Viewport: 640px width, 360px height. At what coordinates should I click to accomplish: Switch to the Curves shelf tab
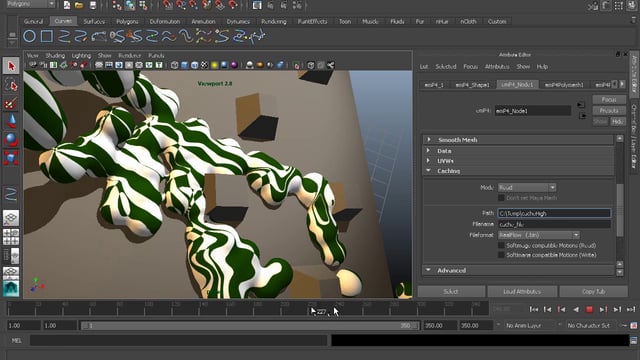[x=63, y=21]
